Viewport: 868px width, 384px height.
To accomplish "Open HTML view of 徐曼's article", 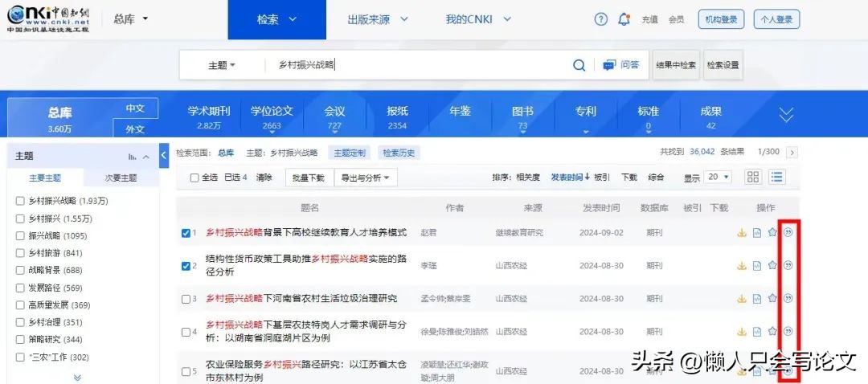I will 757,332.
